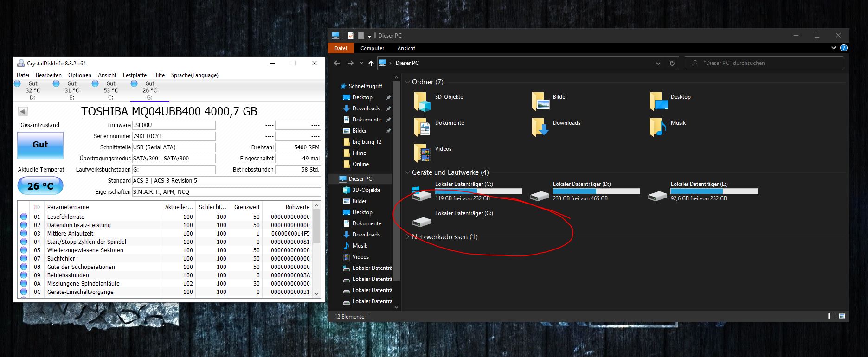Select drive G: status orb in CrystalDiskInfo
Screen dimensions: 868x357
pos(134,84)
